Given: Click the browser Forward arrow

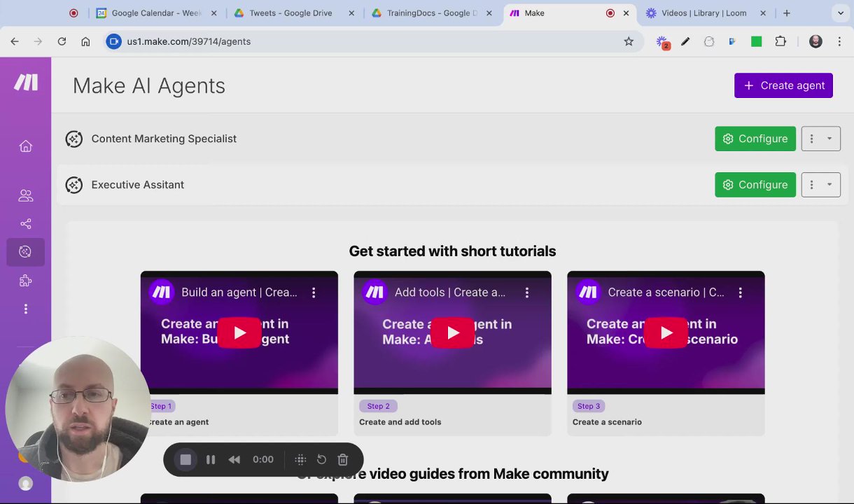Looking at the screenshot, I should click(x=38, y=41).
